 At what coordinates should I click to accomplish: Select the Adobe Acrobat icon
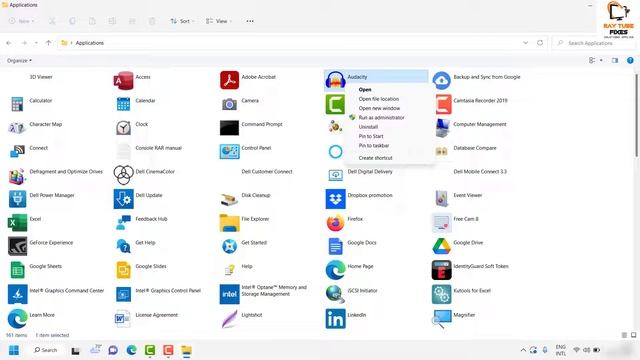pos(229,80)
